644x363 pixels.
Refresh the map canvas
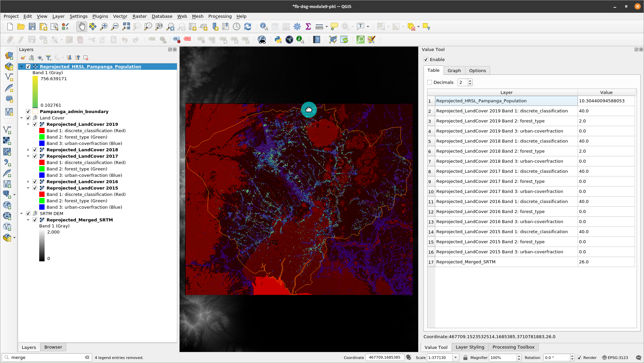tap(248, 27)
